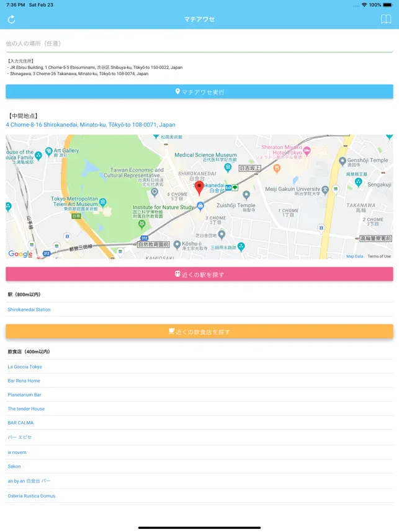
Task: Tap 芝白金団地 gray marker
Action: click(222, 234)
